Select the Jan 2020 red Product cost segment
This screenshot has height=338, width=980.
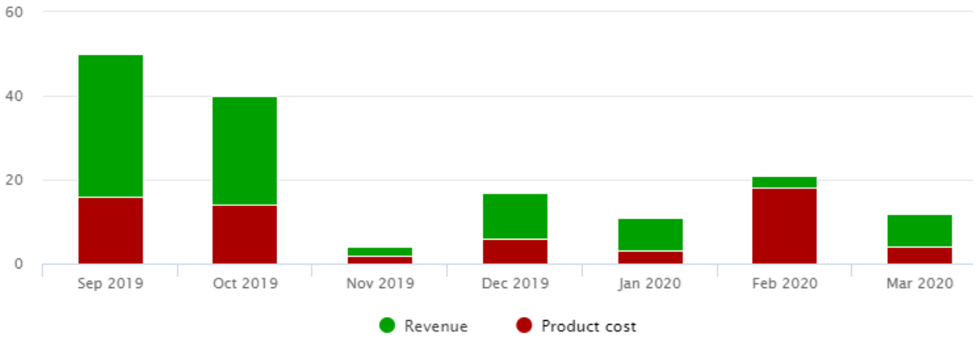click(x=650, y=258)
